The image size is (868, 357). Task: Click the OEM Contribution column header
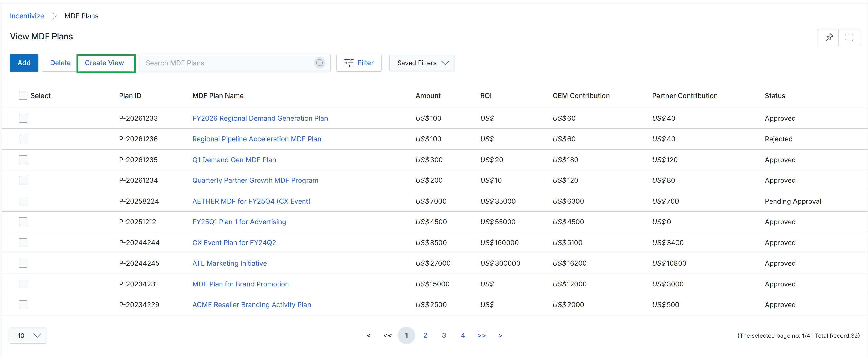pyautogui.click(x=581, y=96)
